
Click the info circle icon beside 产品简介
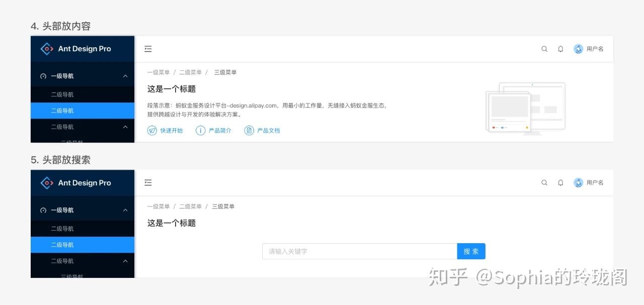tap(201, 130)
